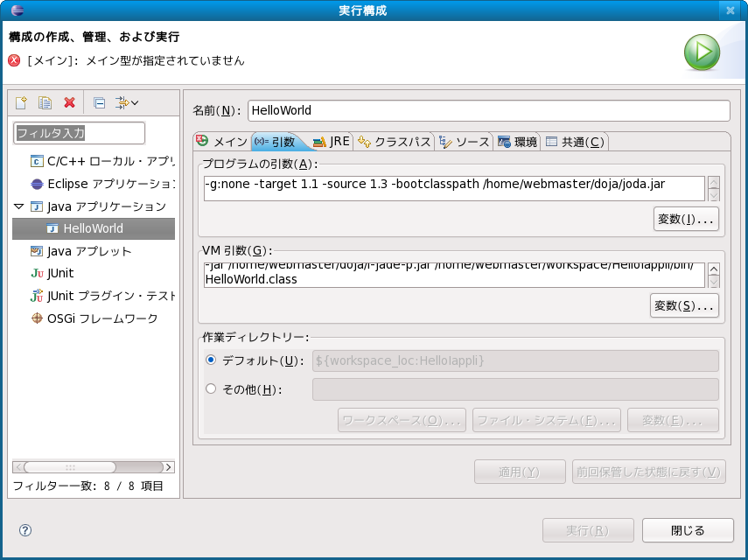Create a new launch configuration
This screenshot has width=748, height=560.
coord(21,102)
